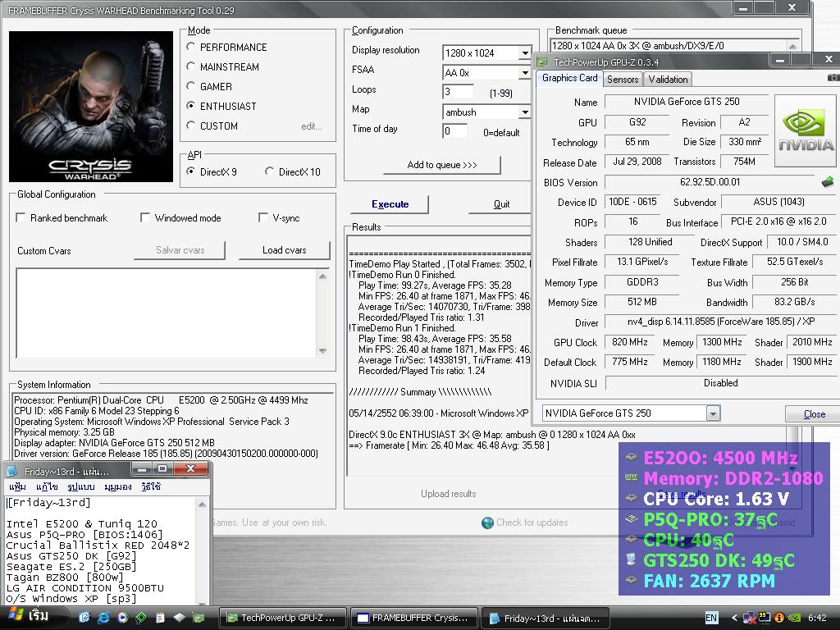The image size is (840, 630).
Task: Enable the Ranked benchmark checkbox
Action: 21,217
